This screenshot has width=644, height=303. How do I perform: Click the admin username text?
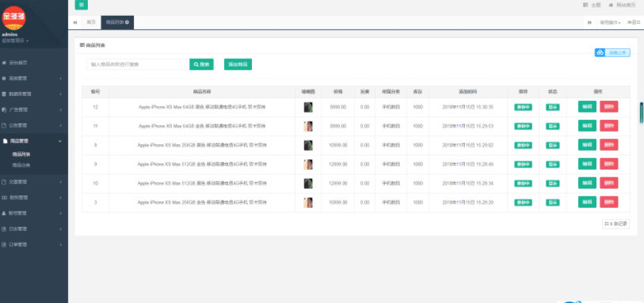(9, 35)
